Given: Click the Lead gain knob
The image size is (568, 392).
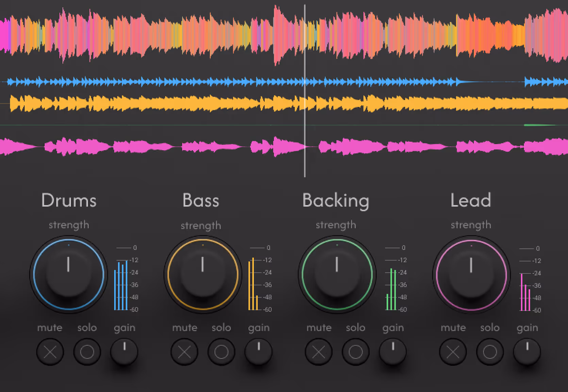Looking at the screenshot, I should point(527,352).
